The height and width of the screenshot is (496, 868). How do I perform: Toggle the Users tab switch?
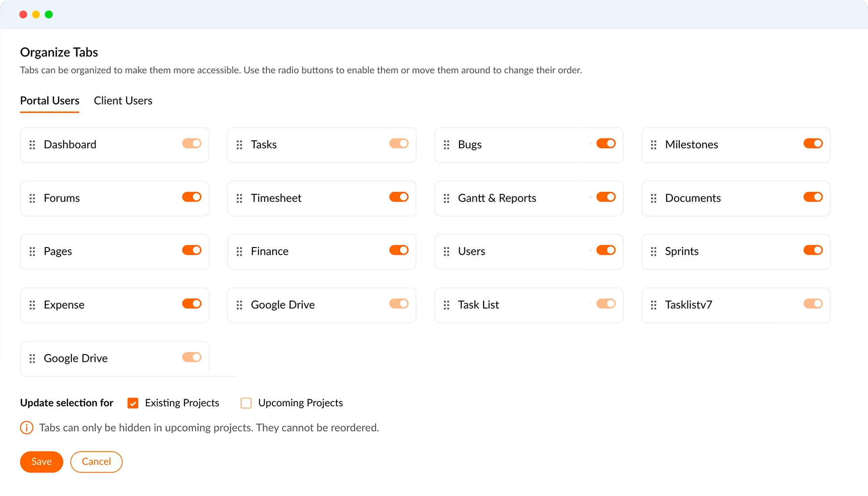pos(606,250)
